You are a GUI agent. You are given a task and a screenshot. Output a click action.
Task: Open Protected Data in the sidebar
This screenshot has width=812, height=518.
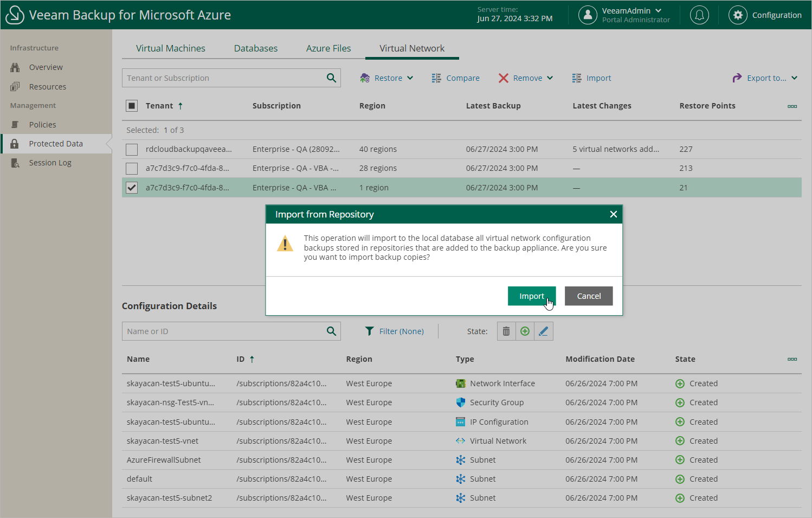[x=56, y=144]
